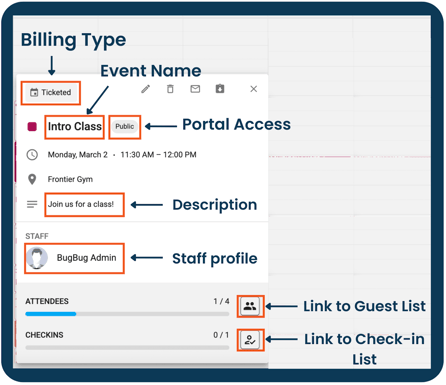Select the Intro Class event name

point(75,127)
